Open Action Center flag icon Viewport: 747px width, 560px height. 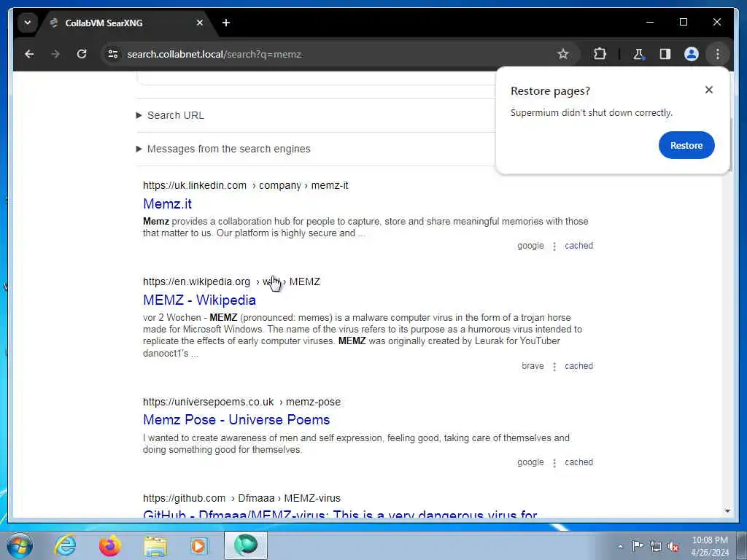pos(638,545)
